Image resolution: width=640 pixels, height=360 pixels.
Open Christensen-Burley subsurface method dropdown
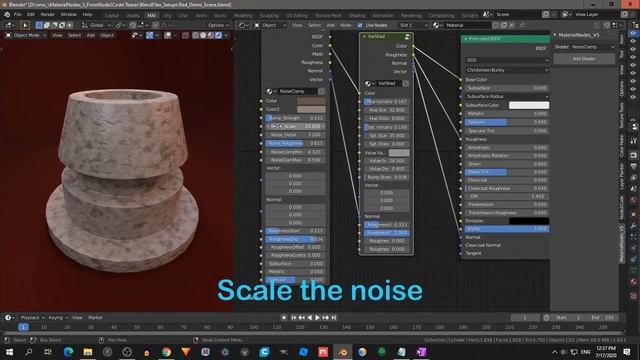point(507,70)
